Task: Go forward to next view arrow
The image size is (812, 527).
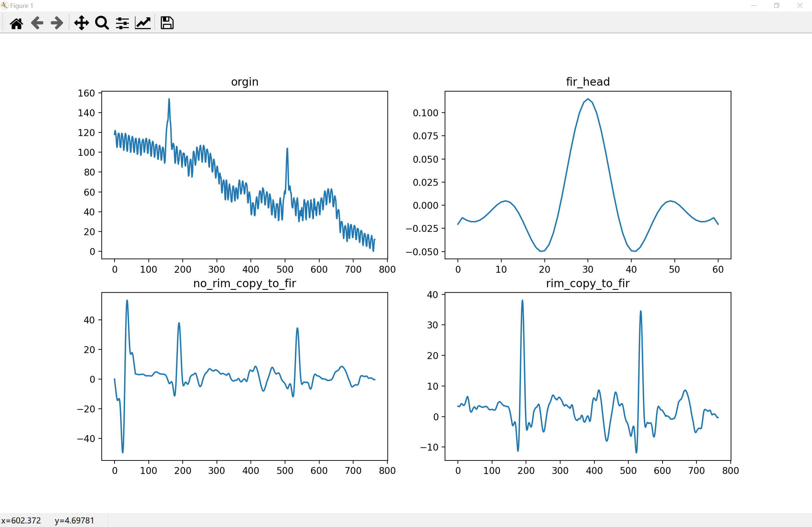Action: (57, 23)
